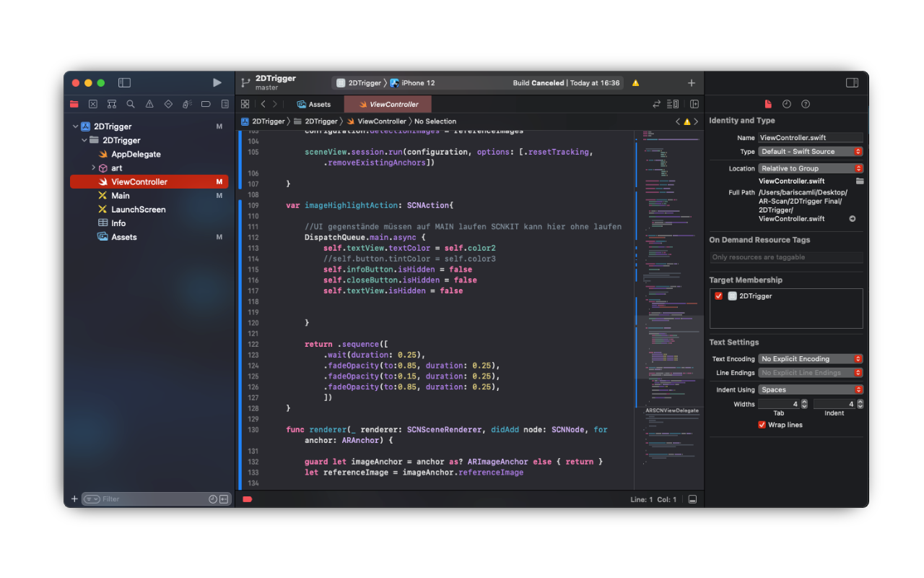This screenshot has height=578, width=924.
Task: Open the editor options lines menu
Action: 674,104
